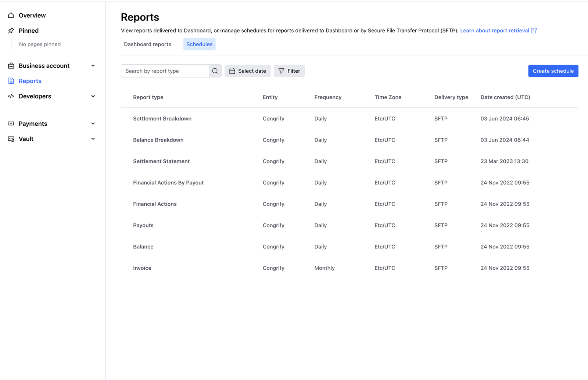
Task: Open the Filter options button
Action: tap(289, 71)
